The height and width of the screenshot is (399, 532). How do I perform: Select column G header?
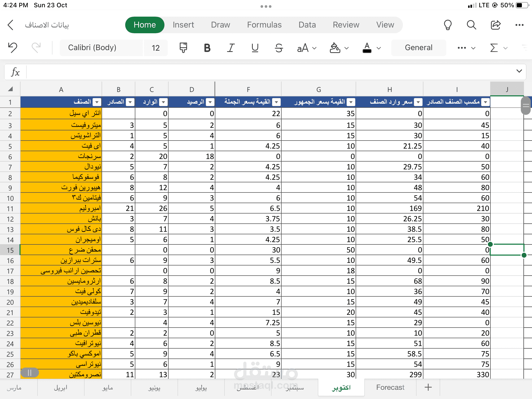[318, 89]
